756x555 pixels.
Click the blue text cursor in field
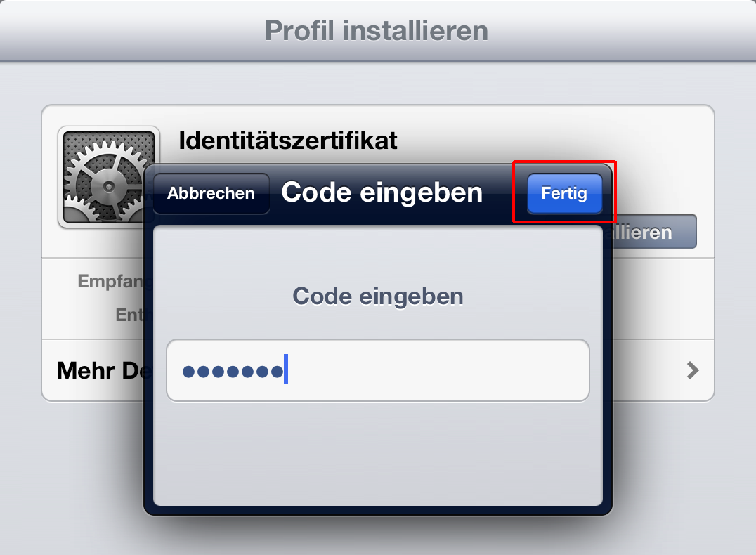click(x=286, y=369)
